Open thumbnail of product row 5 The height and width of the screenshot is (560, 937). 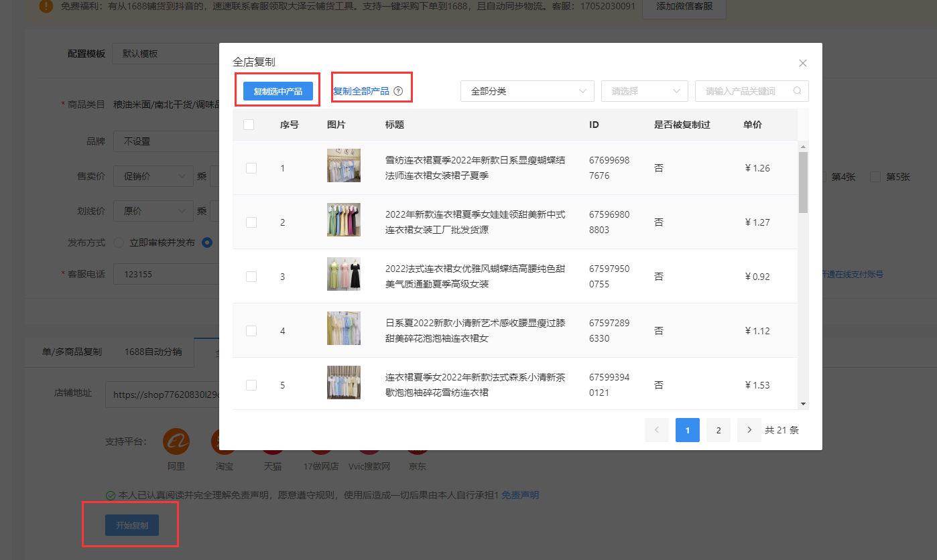344,382
